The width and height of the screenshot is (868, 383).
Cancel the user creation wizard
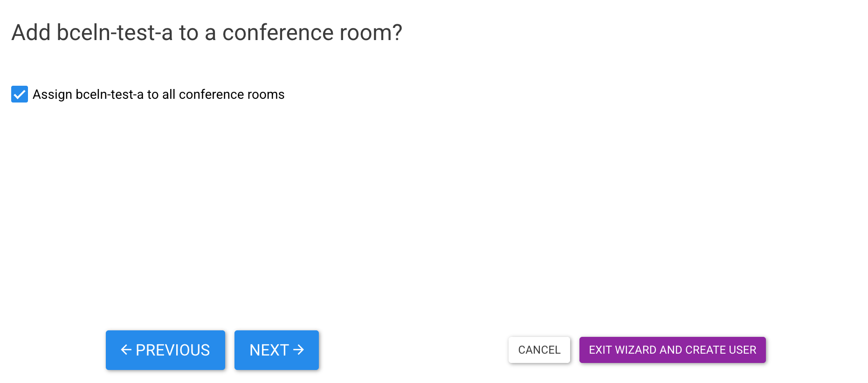(x=539, y=350)
